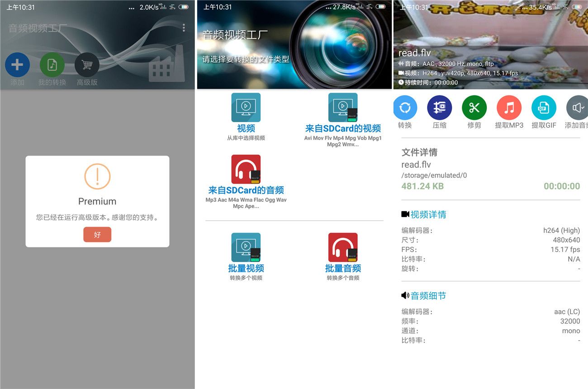Tap the Wi-Fi icon in middle screen status bar

370,7
